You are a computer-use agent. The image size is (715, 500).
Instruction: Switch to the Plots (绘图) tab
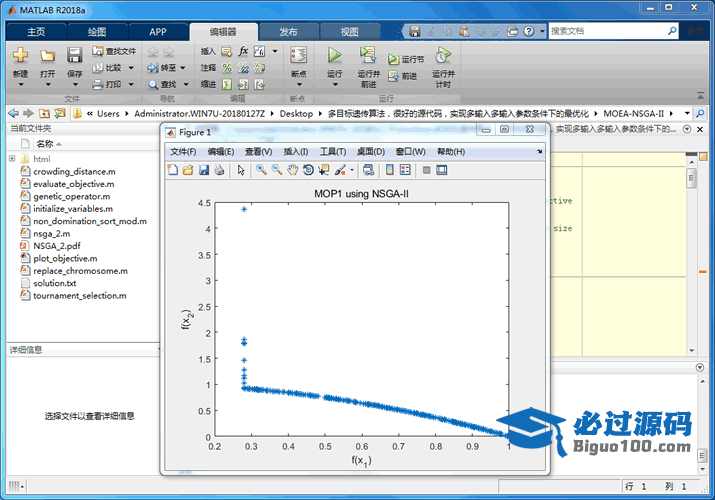click(x=97, y=32)
